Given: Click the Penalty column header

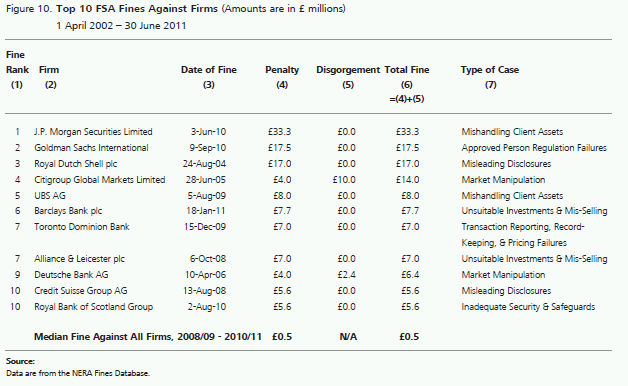Looking at the screenshot, I should coord(282,70).
